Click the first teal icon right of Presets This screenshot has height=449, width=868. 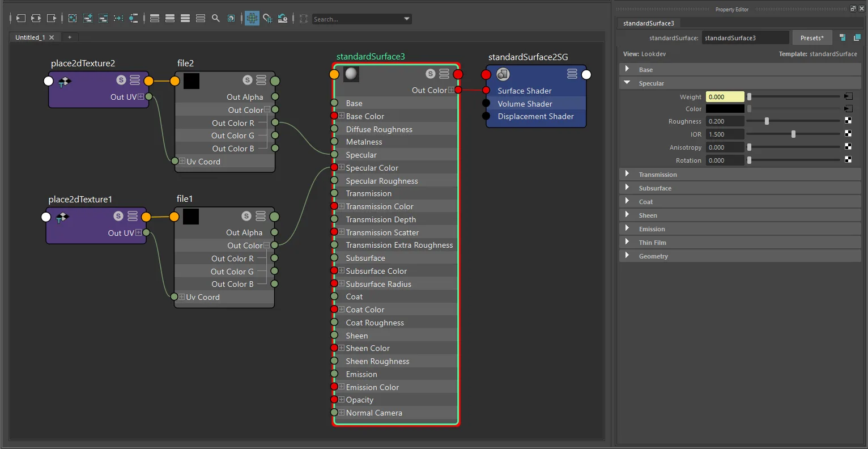click(x=843, y=37)
